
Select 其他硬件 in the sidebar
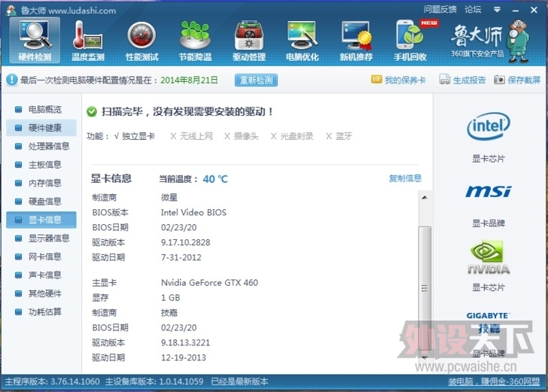click(x=41, y=293)
